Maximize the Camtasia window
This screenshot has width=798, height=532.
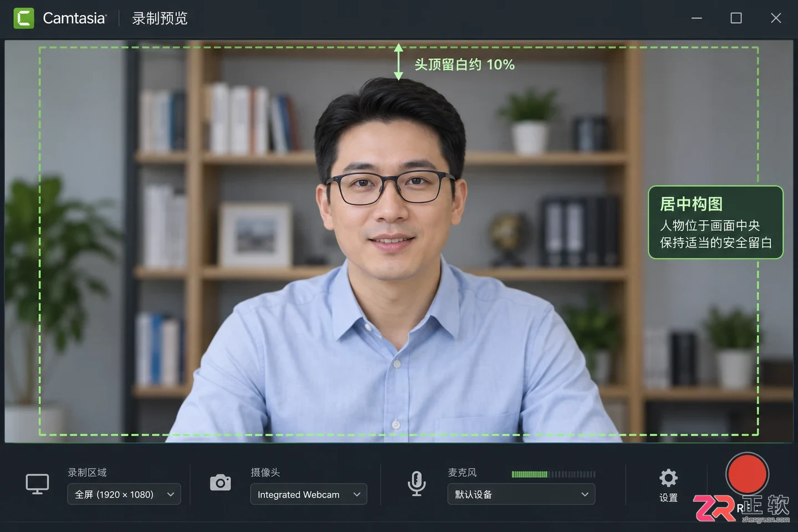(x=736, y=18)
